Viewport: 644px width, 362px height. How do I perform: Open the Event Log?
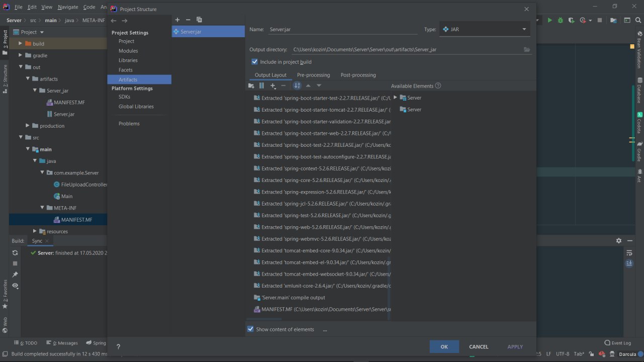[618, 343]
